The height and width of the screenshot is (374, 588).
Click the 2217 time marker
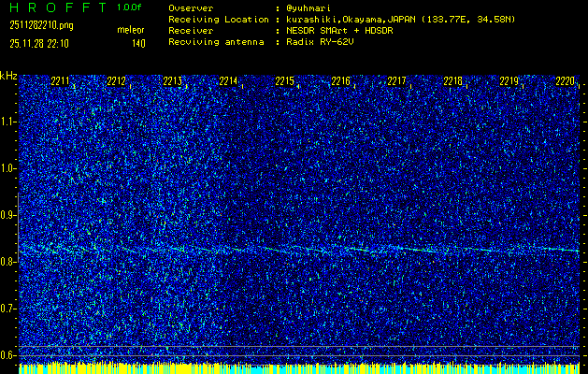click(396, 82)
